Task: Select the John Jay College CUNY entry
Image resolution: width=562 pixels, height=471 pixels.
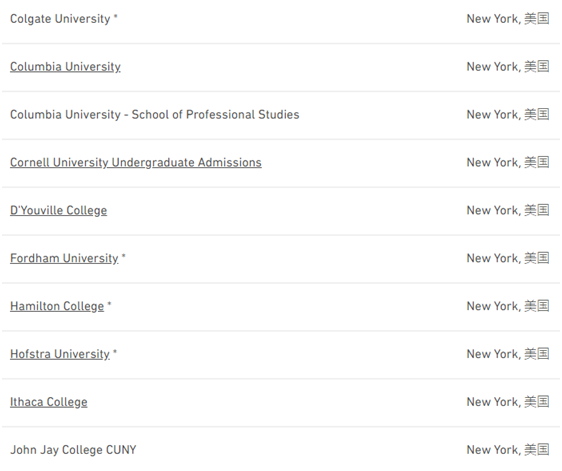Action: tap(73, 450)
